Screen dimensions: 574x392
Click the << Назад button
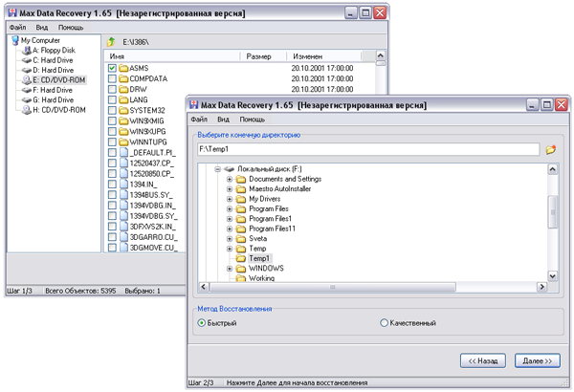point(483,360)
